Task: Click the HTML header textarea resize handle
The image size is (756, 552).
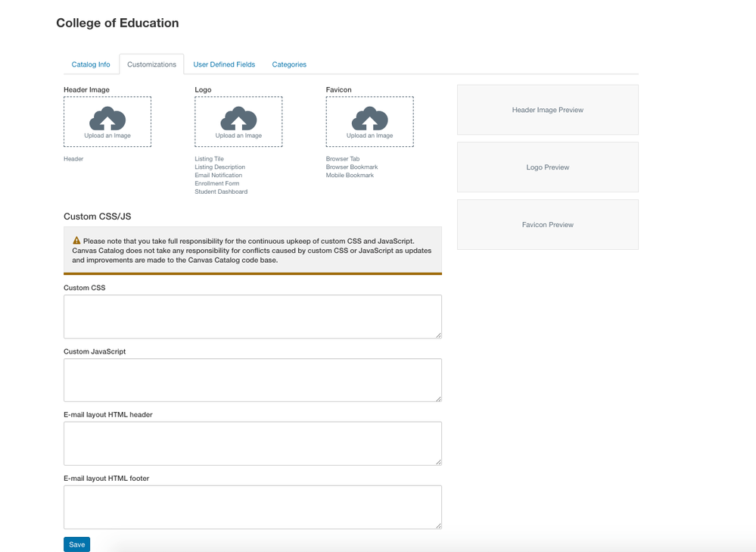Action: click(437, 461)
